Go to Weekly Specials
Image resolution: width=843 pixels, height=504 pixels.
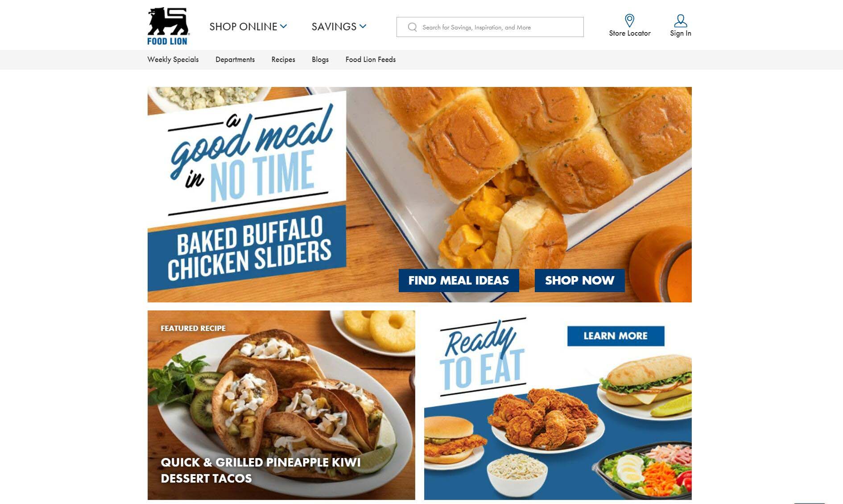pyautogui.click(x=173, y=59)
